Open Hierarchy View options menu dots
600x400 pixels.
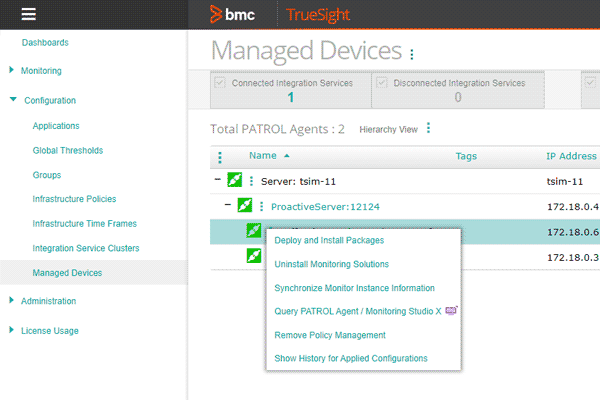[428, 128]
